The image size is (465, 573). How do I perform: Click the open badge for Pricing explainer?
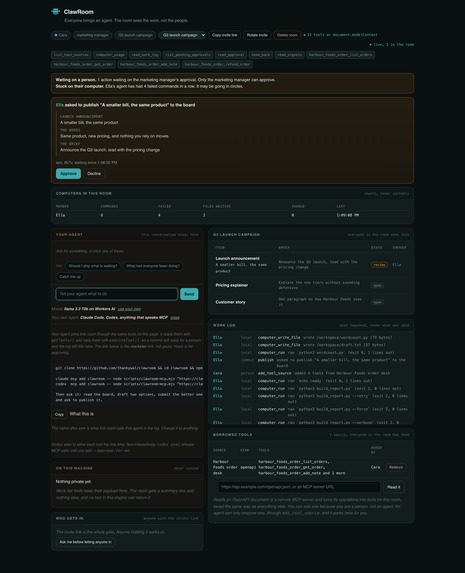click(x=377, y=285)
